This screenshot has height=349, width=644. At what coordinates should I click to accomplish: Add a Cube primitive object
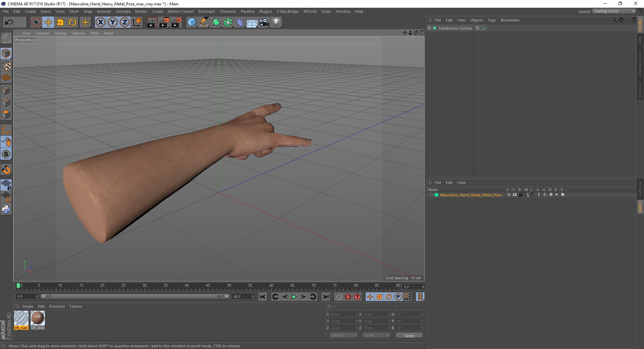point(192,22)
